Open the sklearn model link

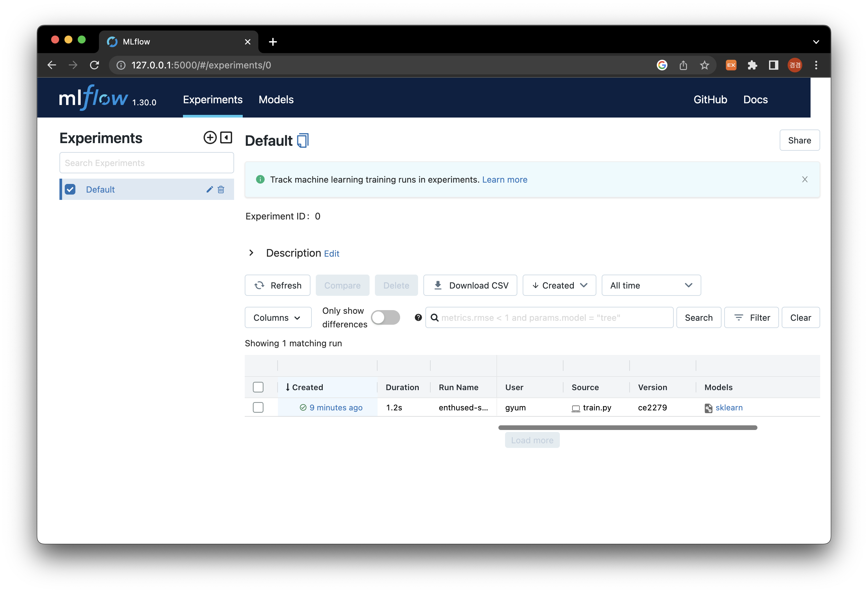pyautogui.click(x=729, y=408)
